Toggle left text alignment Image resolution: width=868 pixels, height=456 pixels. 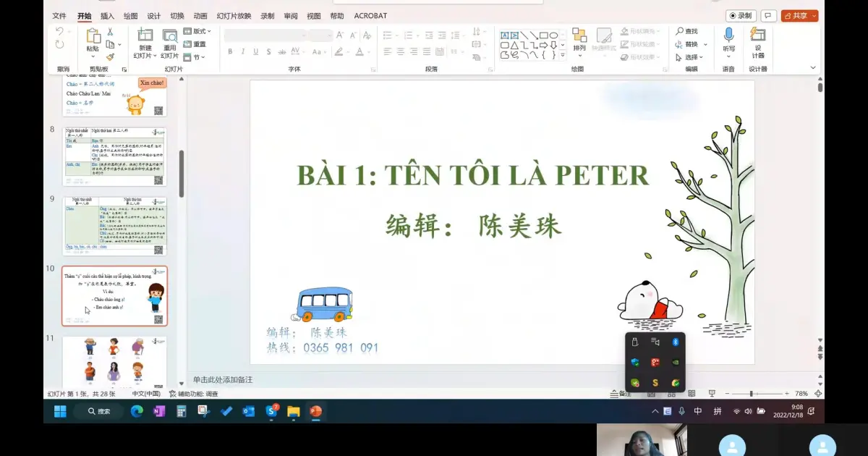(387, 51)
